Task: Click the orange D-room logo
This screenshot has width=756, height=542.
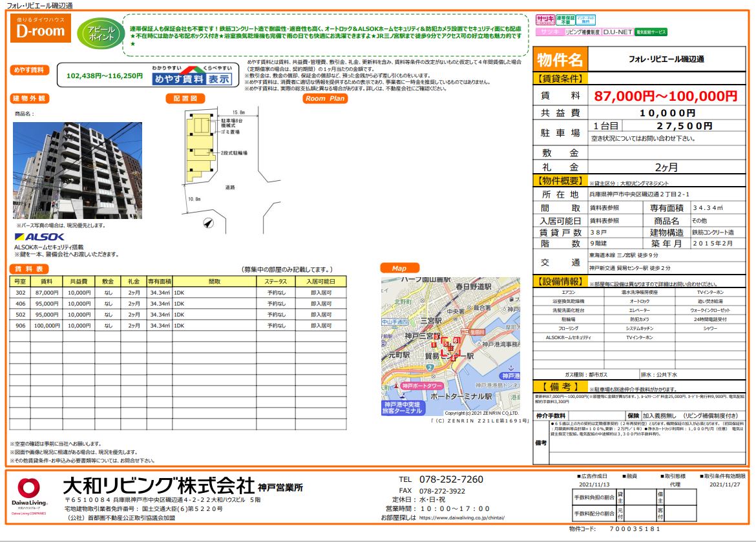Action: pos(41,28)
